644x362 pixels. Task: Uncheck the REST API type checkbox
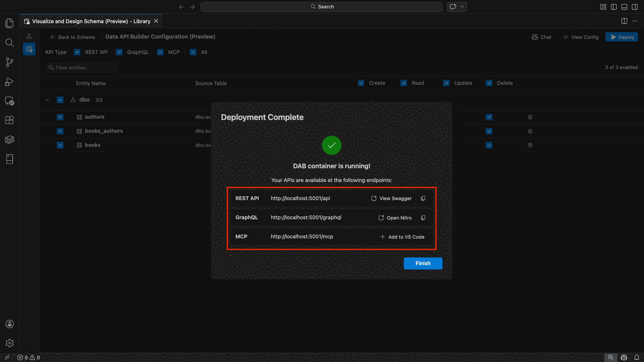pyautogui.click(x=77, y=52)
